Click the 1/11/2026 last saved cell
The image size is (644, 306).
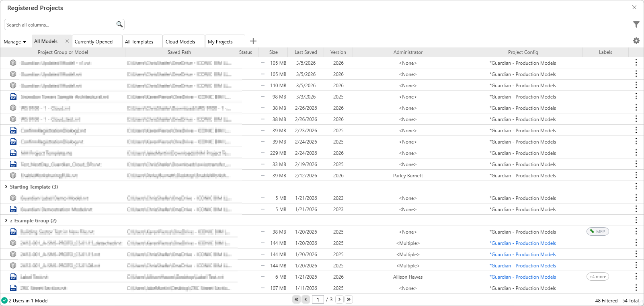point(306,288)
